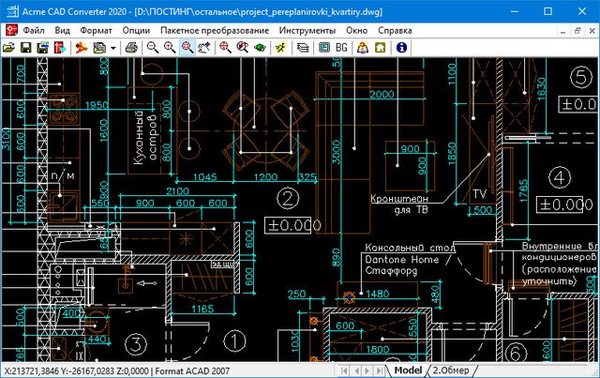This screenshot has width=600, height=378.
Task: Close the inner document window
Action: click(592, 31)
